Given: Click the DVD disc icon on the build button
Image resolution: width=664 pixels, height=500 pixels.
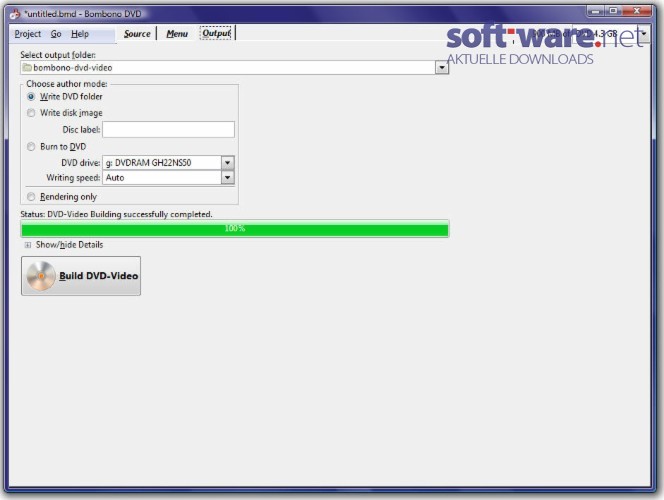Looking at the screenshot, I should (x=41, y=276).
